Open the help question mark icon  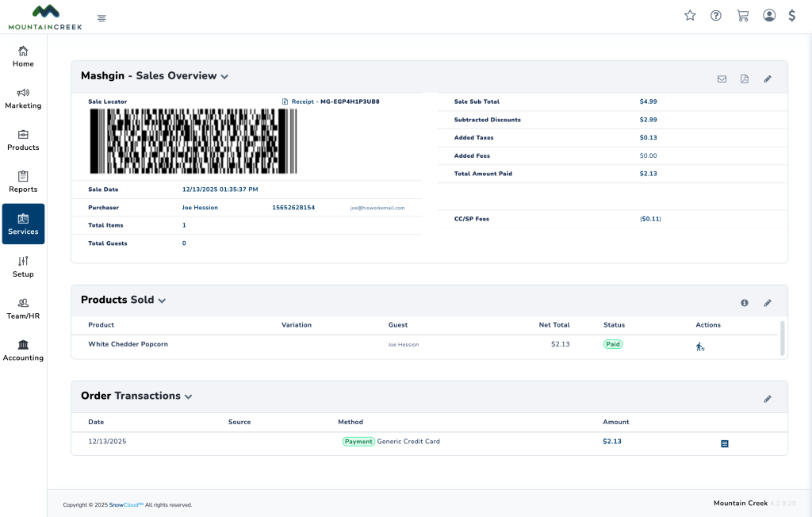click(716, 15)
